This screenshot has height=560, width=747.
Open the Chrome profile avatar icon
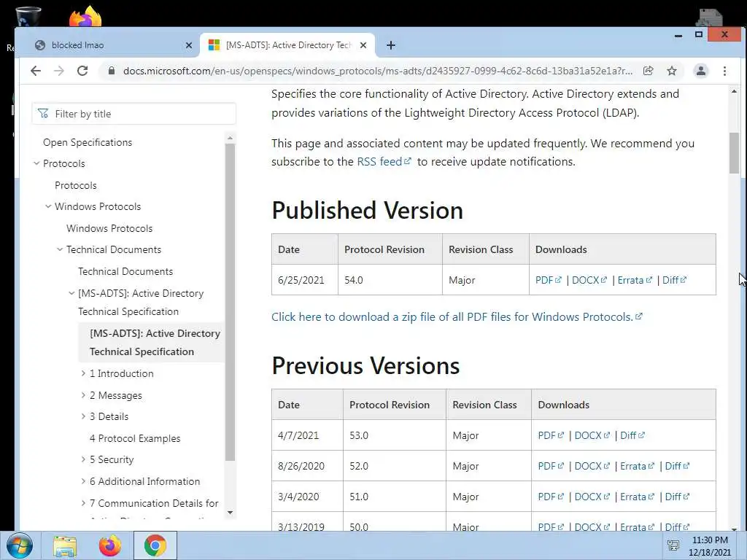pyautogui.click(x=701, y=71)
